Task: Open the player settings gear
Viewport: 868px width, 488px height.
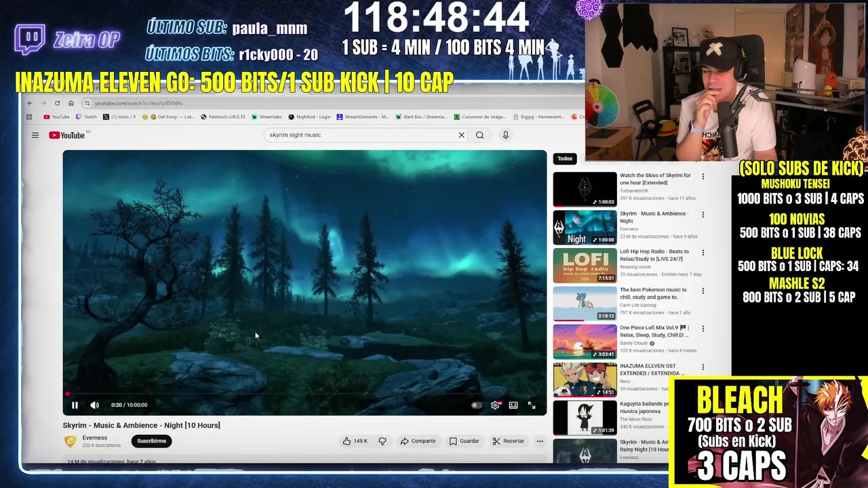Action: (x=495, y=405)
